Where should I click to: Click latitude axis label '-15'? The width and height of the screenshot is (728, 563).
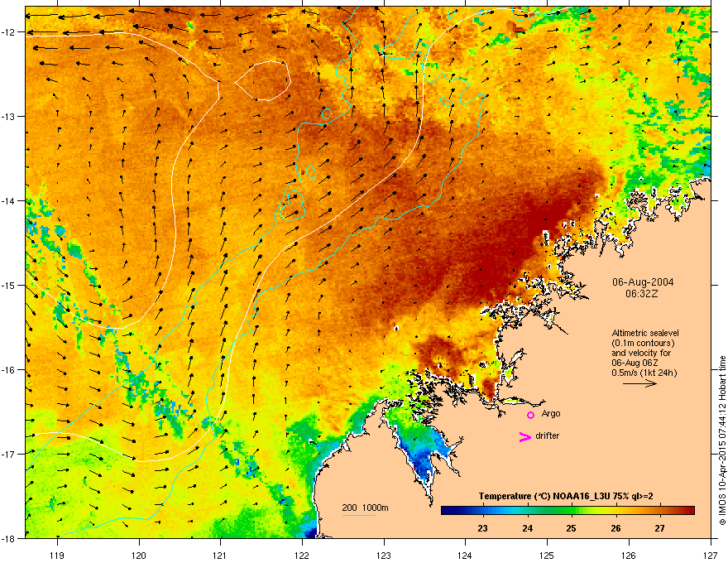tap(9, 285)
